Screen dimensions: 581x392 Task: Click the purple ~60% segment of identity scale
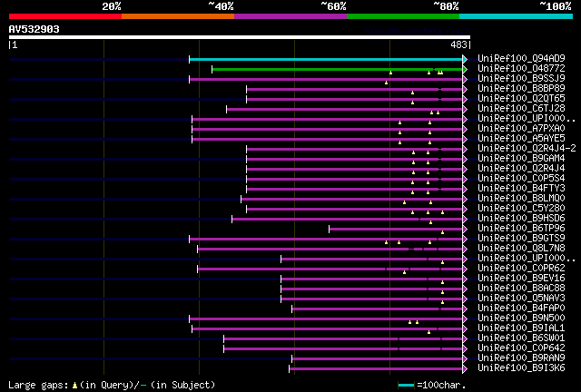[290, 16]
